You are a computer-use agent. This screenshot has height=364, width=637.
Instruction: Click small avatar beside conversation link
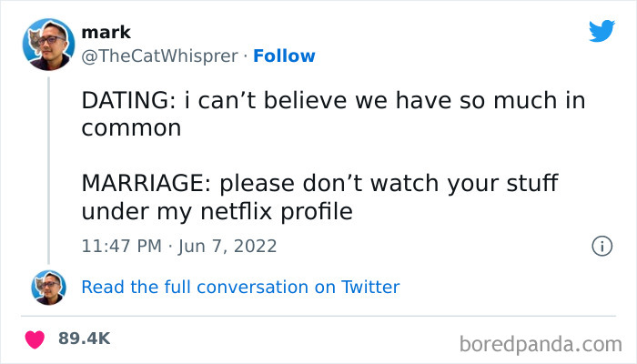tap(49, 287)
